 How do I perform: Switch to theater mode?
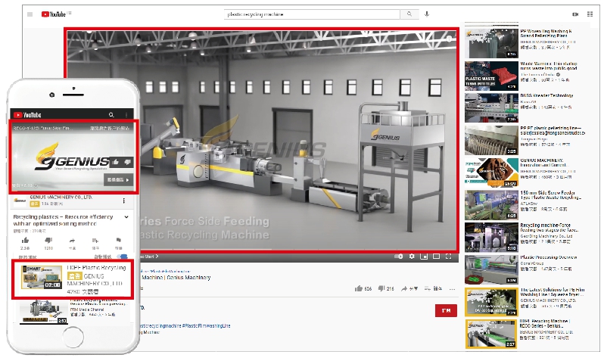coord(437,256)
